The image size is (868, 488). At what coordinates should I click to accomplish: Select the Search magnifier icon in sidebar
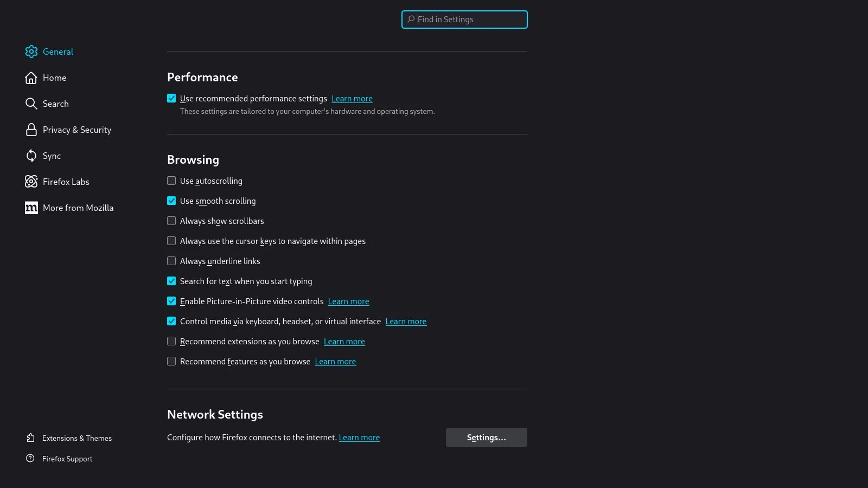click(31, 104)
